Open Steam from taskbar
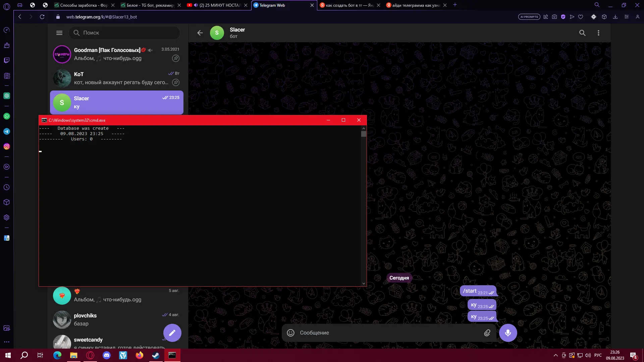Screen dimensions: 644x362 pos(156,355)
